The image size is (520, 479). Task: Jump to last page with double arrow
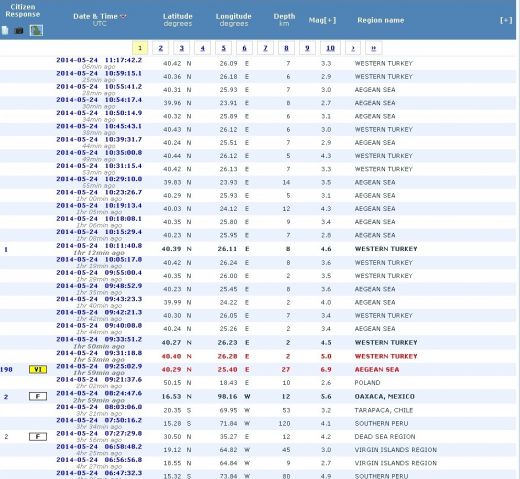click(374, 48)
